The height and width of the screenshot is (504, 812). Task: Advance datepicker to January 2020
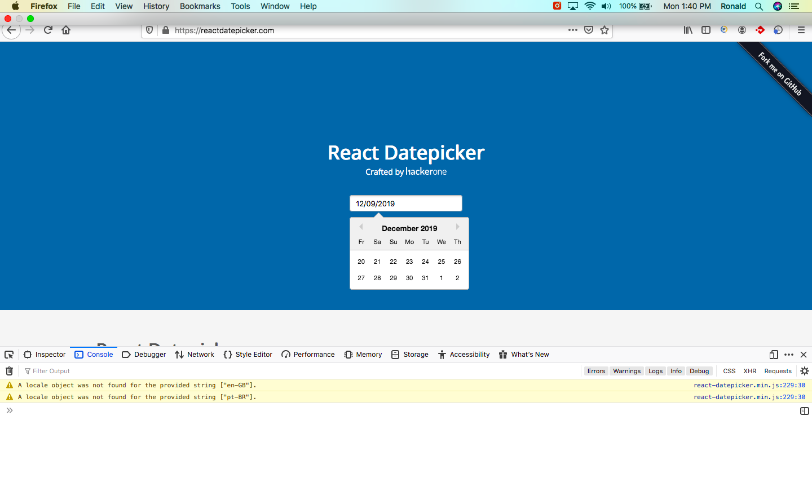tap(457, 227)
